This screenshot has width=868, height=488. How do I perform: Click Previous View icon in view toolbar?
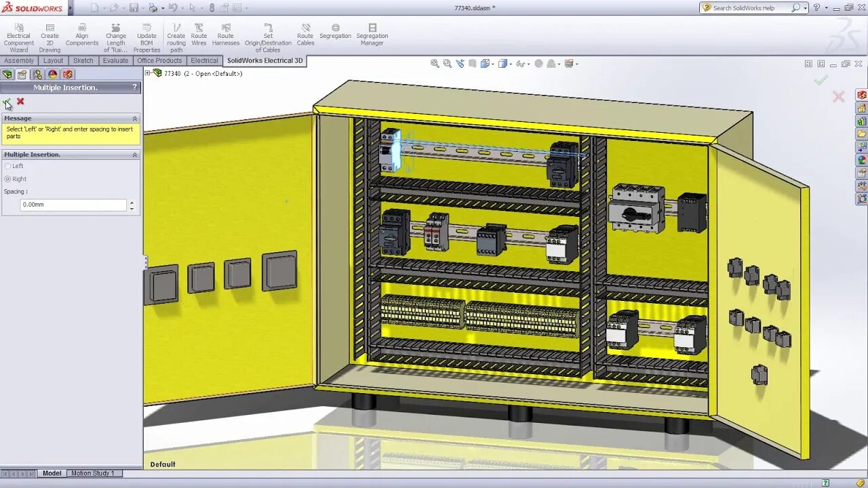point(460,63)
